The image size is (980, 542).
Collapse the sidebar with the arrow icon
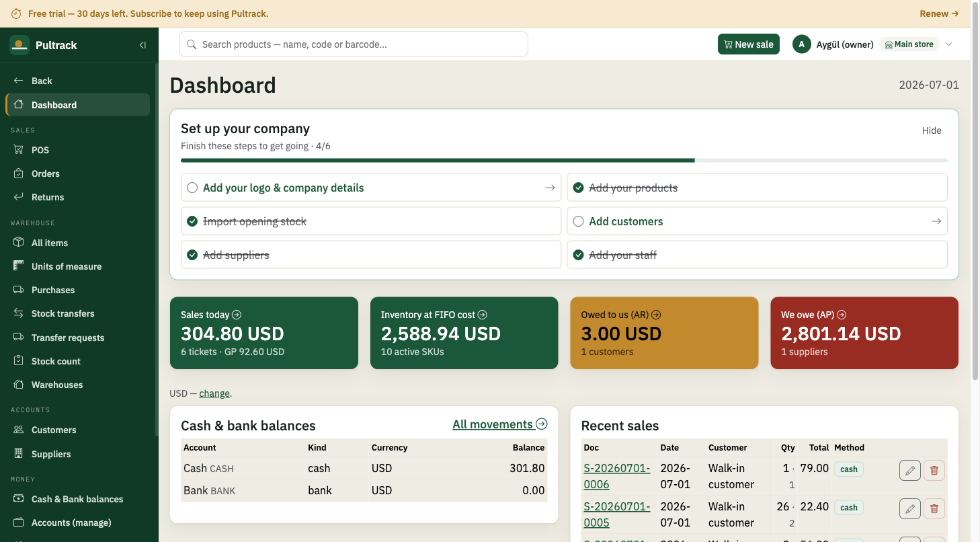tap(142, 45)
